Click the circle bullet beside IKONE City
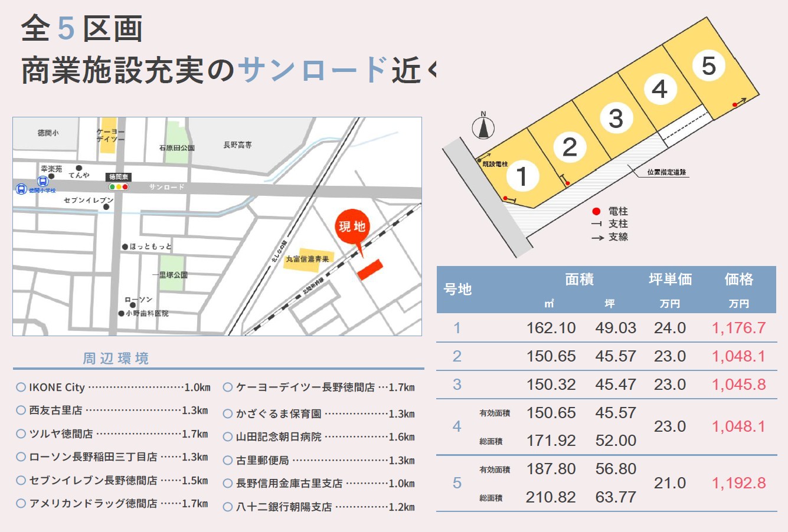This screenshot has height=532, width=788. pos(21,387)
